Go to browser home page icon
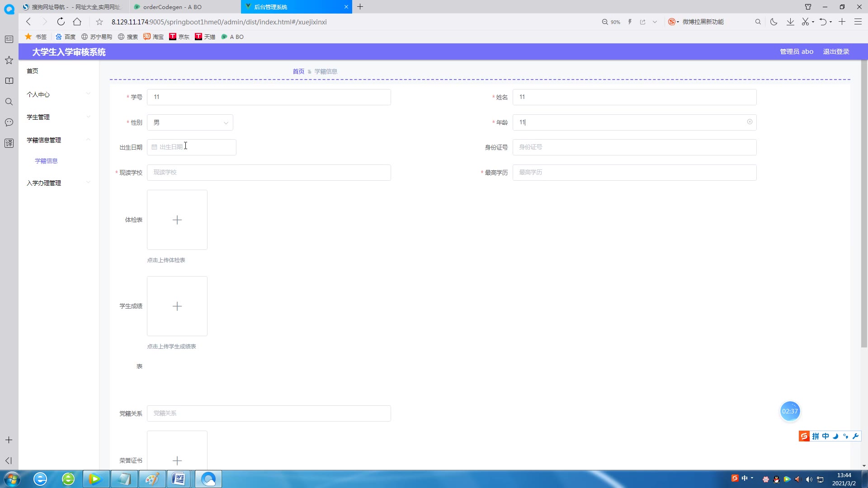 click(77, 22)
